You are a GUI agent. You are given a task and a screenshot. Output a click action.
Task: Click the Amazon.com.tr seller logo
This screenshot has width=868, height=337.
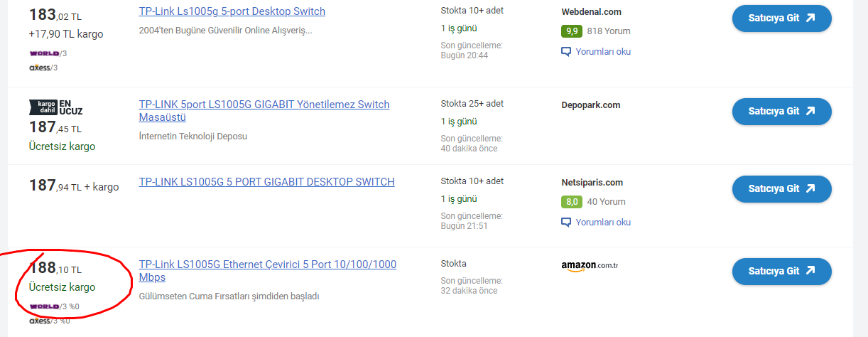pos(590,266)
